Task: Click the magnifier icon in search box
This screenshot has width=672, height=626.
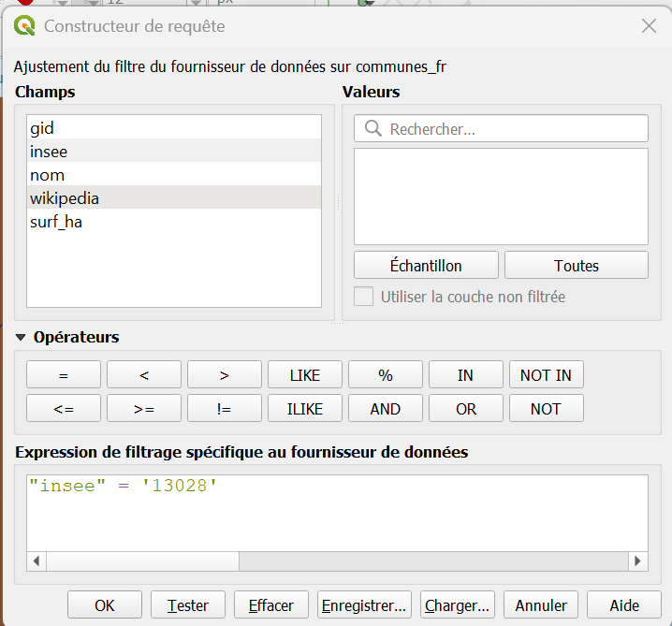Action: (x=373, y=128)
